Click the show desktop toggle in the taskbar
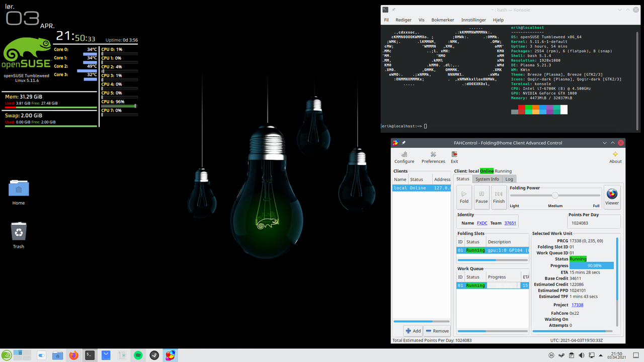This screenshot has width=644, height=362. pyautogui.click(x=637, y=355)
